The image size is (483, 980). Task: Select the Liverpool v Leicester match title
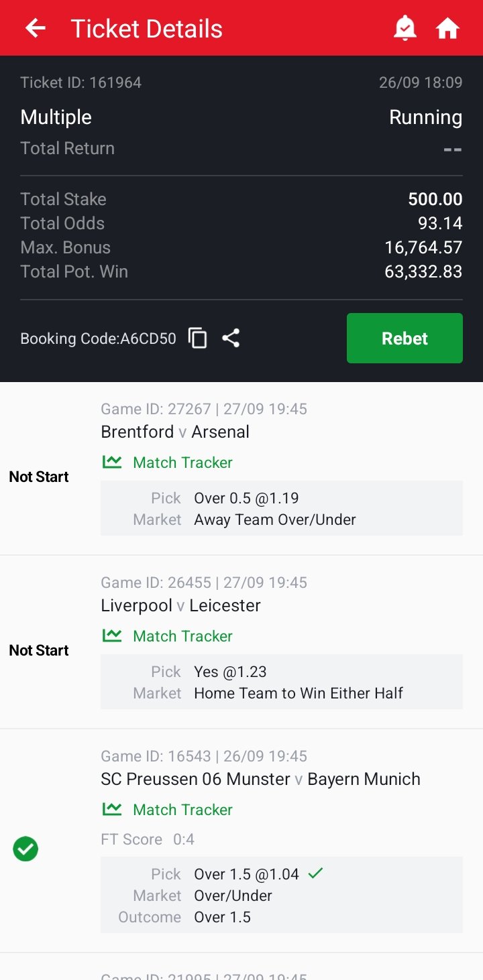click(x=180, y=605)
